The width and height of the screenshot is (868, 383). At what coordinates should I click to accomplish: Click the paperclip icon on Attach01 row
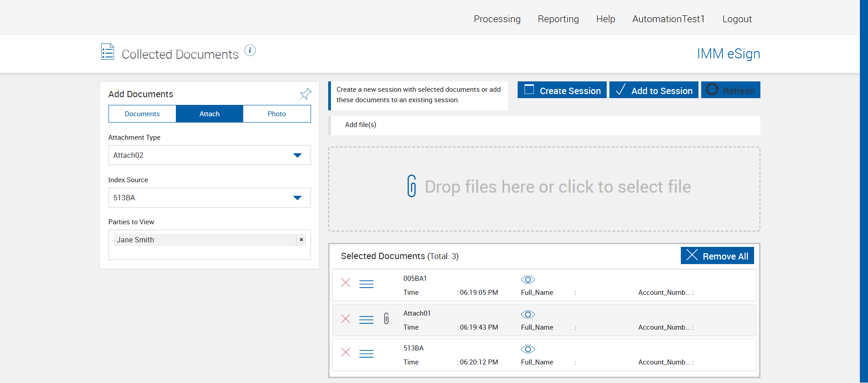click(x=387, y=319)
